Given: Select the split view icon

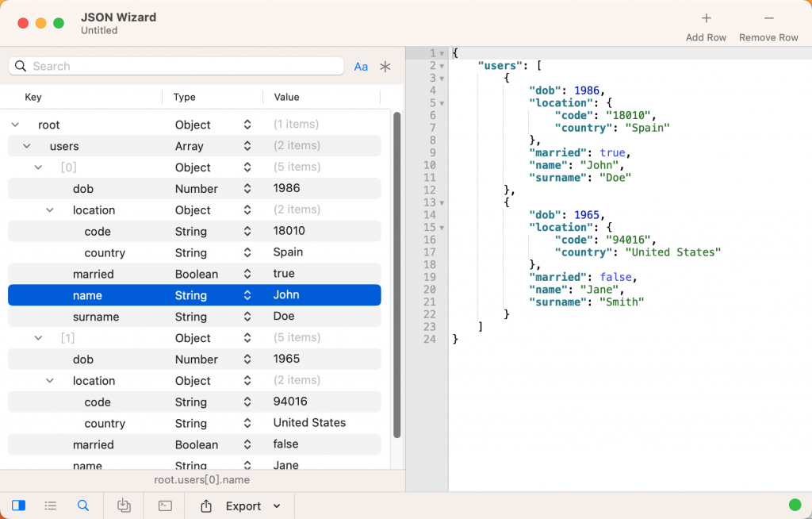Looking at the screenshot, I should tap(18, 506).
